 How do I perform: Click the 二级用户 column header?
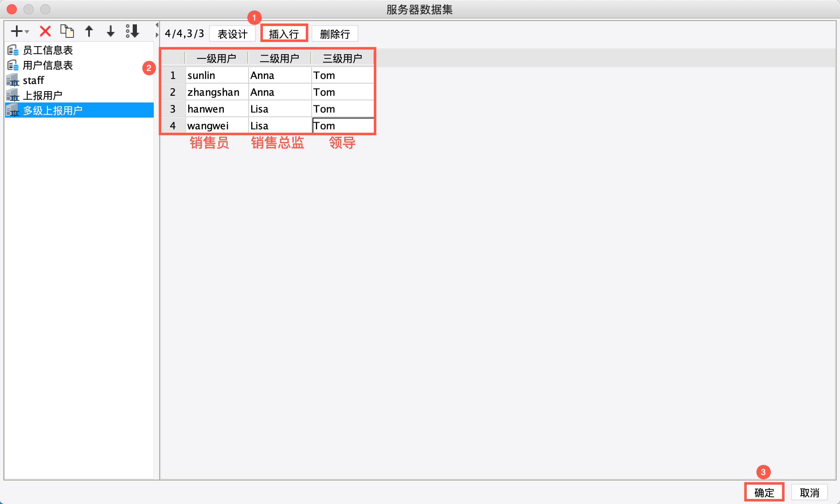pos(279,58)
